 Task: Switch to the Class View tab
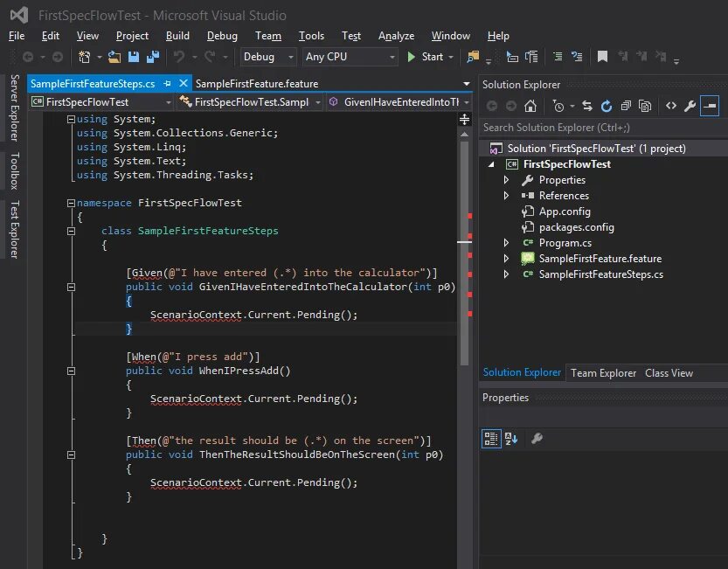click(x=669, y=373)
